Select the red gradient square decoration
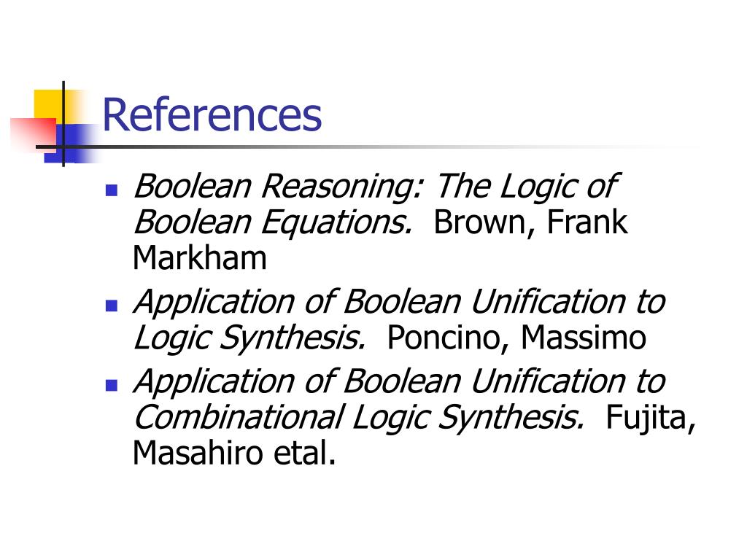747x560 pixels. (34, 135)
